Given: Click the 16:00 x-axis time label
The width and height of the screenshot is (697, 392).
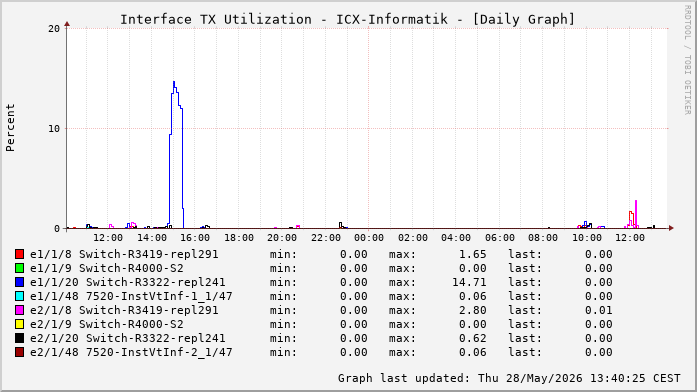Looking at the screenshot, I should pyautogui.click(x=195, y=238).
